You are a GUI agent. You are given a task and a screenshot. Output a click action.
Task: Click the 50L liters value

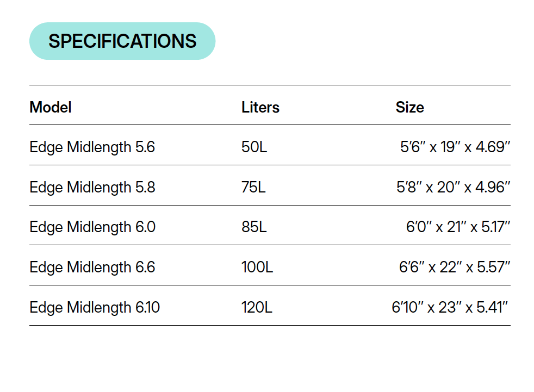click(254, 147)
